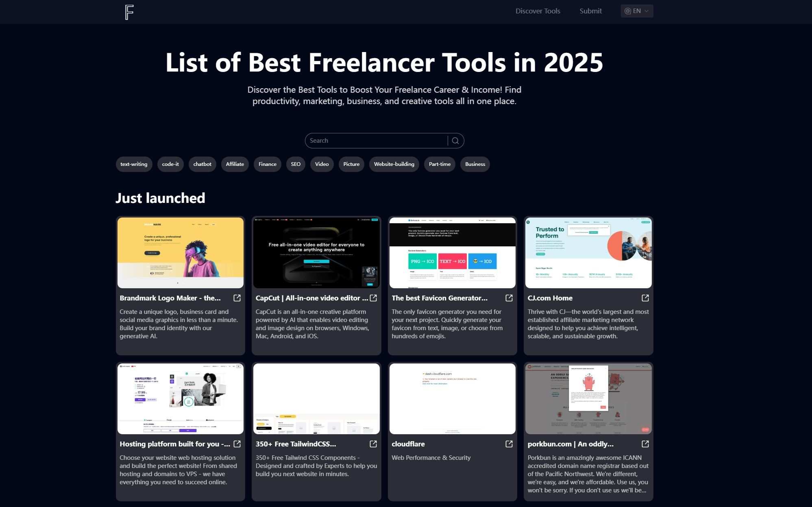The width and height of the screenshot is (812, 507).
Task: Click the globe language icon in the header
Action: point(628,11)
